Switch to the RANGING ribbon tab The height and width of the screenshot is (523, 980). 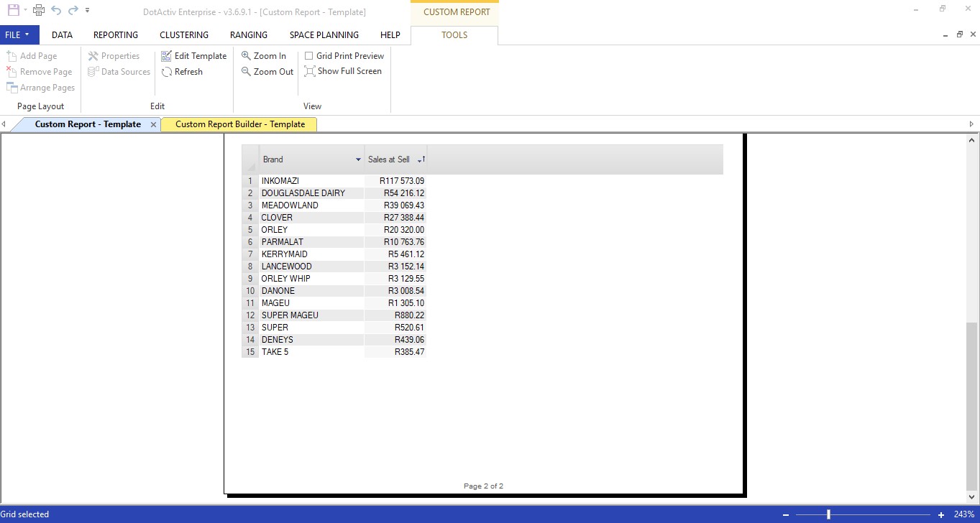pyautogui.click(x=249, y=34)
